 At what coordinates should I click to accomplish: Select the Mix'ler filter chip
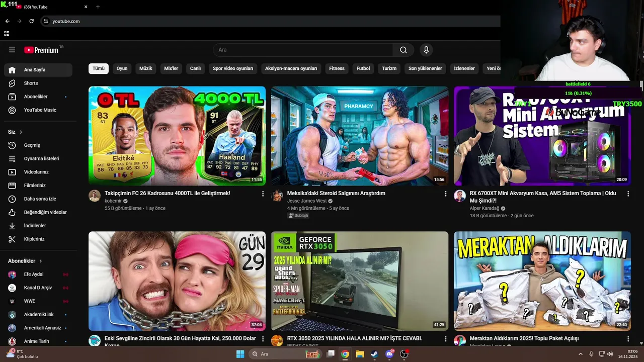tap(171, 68)
